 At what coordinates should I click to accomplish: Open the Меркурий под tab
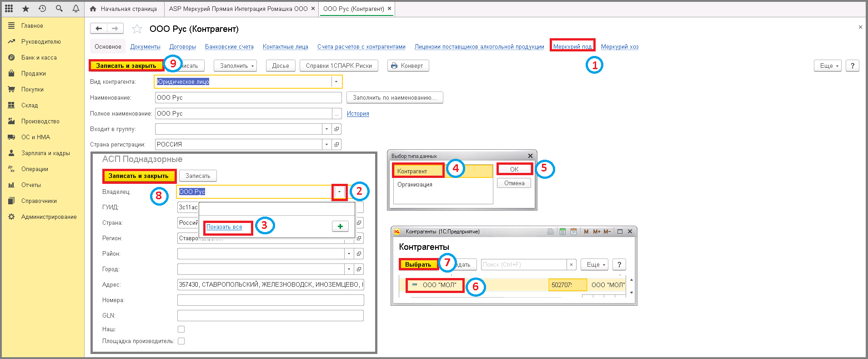(572, 46)
